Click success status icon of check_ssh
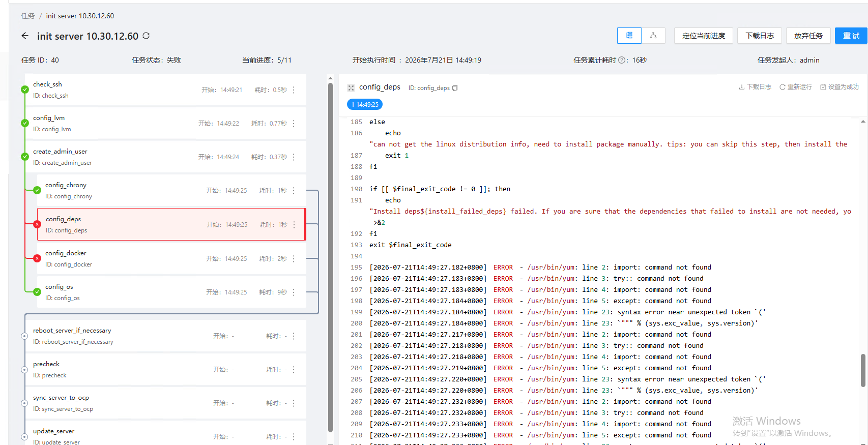Image resolution: width=868 pixels, height=445 pixels. point(24,90)
